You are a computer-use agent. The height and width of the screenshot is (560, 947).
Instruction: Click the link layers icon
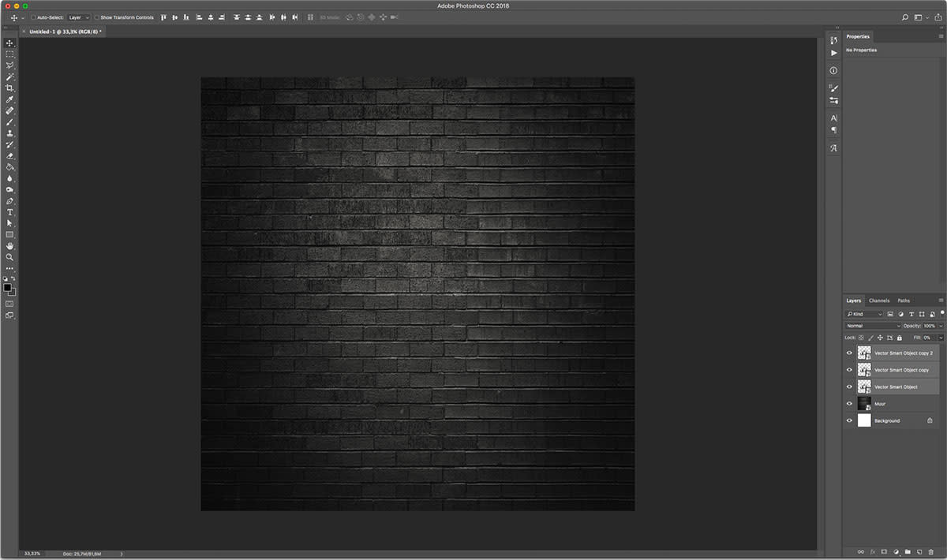point(860,551)
